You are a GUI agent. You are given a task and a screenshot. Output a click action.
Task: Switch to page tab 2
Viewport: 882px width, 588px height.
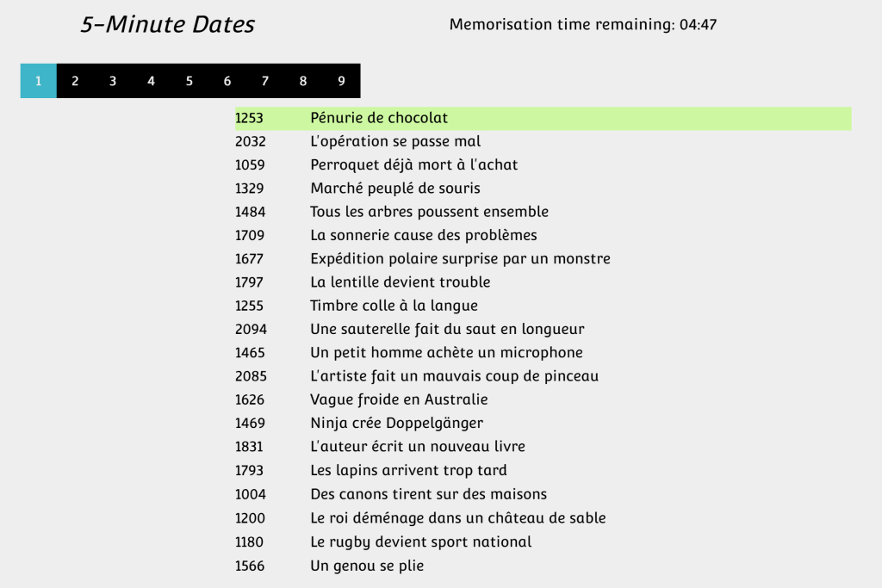pos(75,81)
